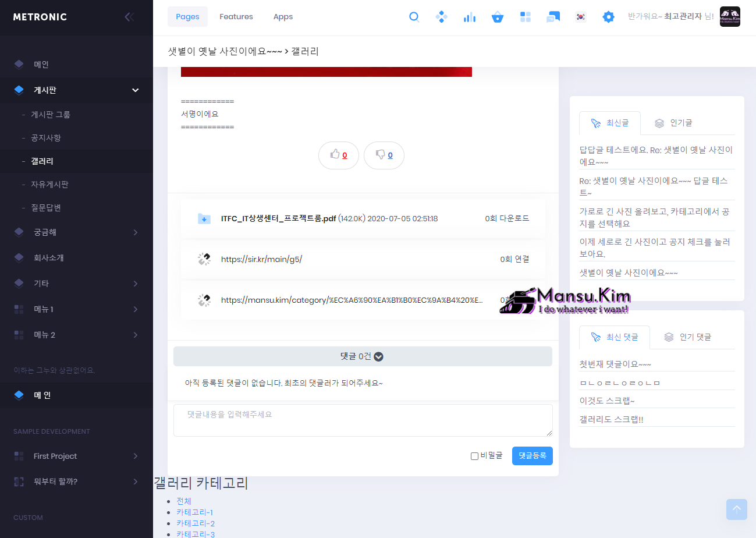Expand the 궁금해 submenu arrow

pyautogui.click(x=136, y=232)
